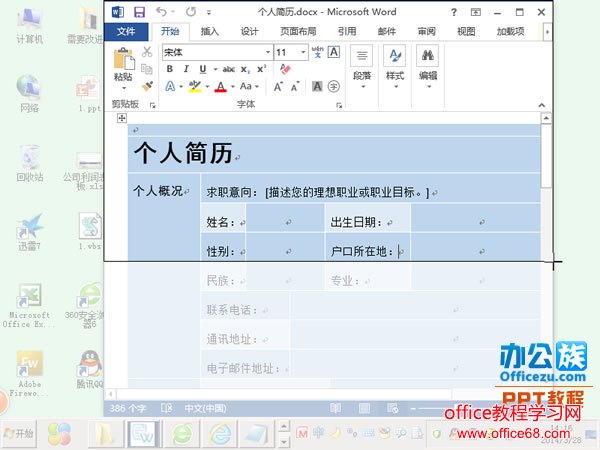Open the 剪贴板 pane dialog launcher
This screenshot has width=600, height=450.
[x=153, y=105]
